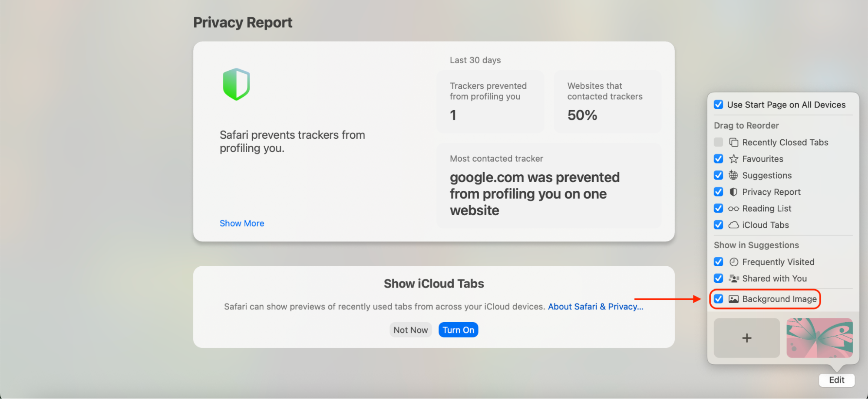Click the Background Image picture icon
Viewport: 868px width, 399px height.
[x=733, y=299]
